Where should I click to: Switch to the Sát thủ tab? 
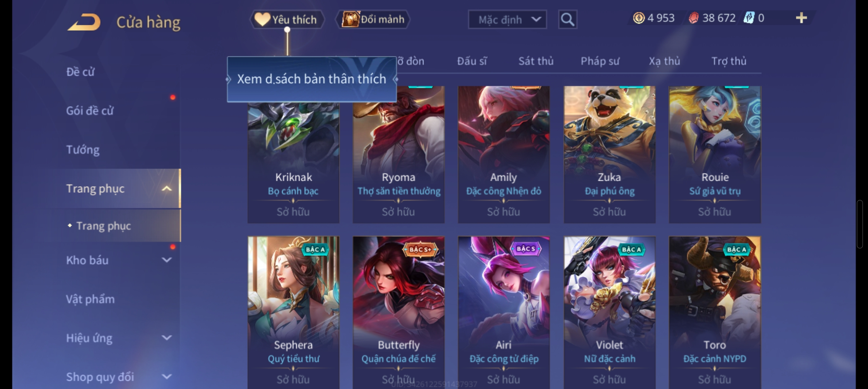536,61
